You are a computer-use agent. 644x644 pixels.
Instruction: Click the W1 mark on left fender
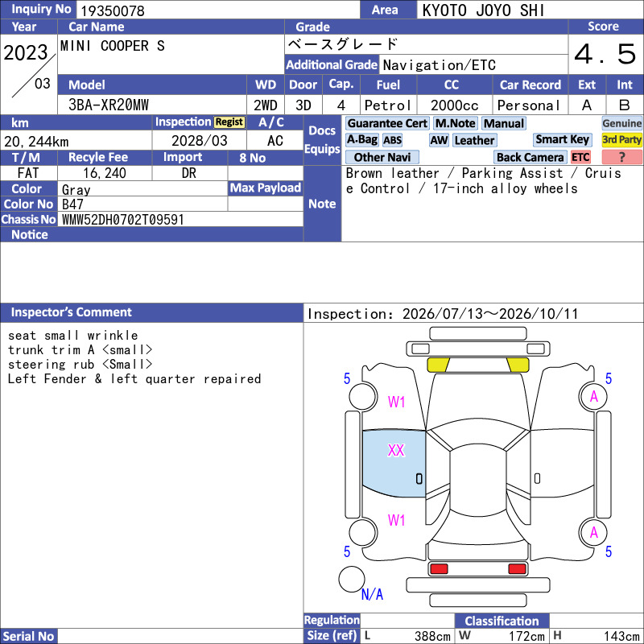click(x=396, y=402)
